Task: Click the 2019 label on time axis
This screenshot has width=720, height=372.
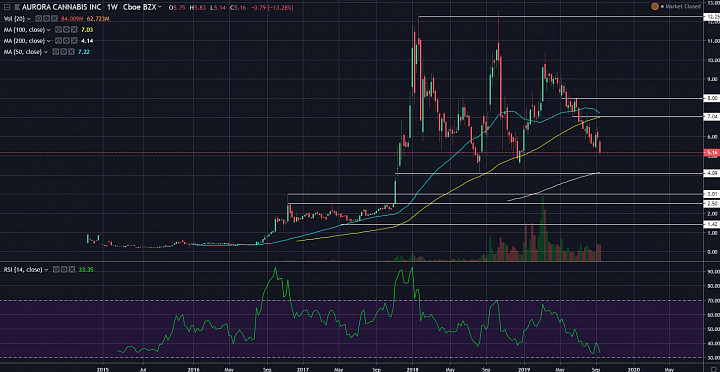Action: pyautogui.click(x=524, y=368)
